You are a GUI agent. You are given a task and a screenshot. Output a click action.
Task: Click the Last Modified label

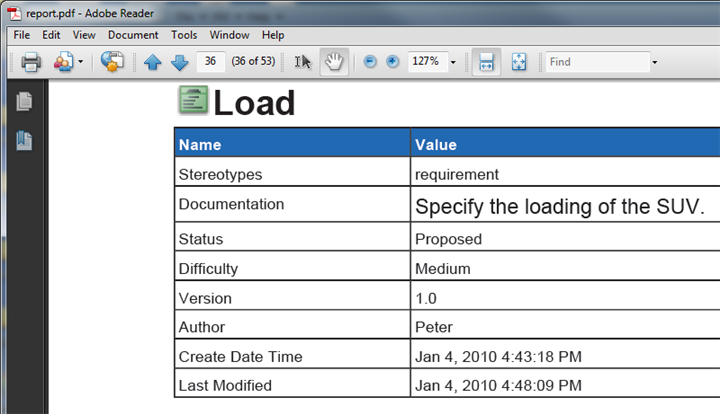(x=225, y=386)
